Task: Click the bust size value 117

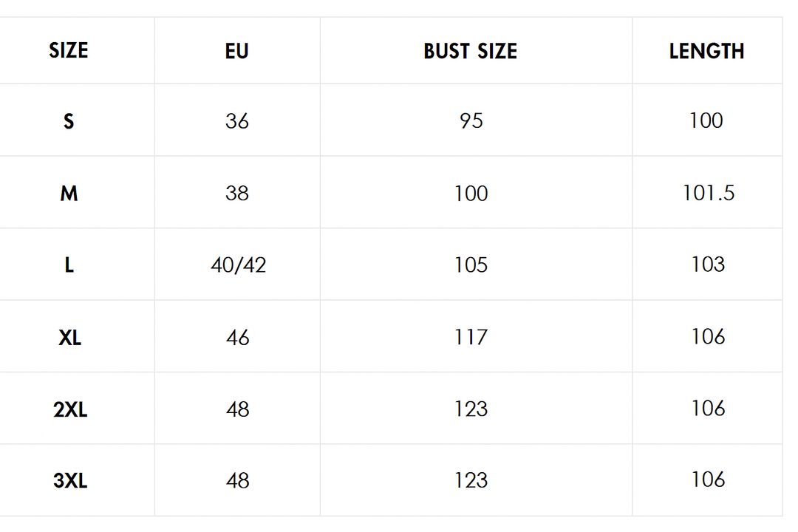Action: 471,338
